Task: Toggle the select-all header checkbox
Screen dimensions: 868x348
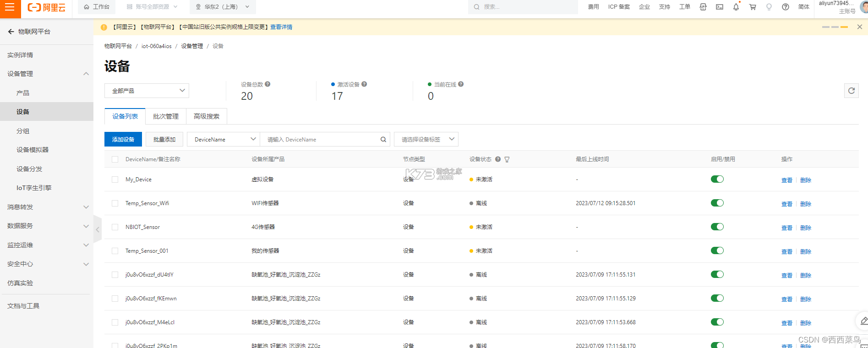Action: click(x=115, y=159)
